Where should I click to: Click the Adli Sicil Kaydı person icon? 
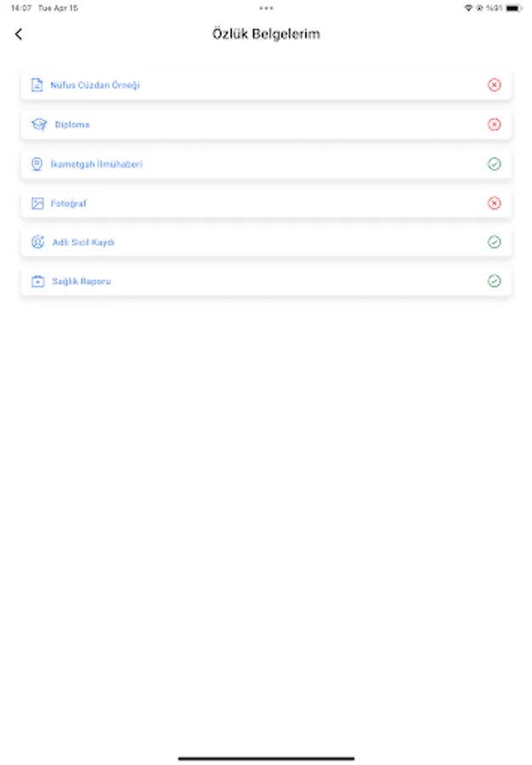(37, 242)
